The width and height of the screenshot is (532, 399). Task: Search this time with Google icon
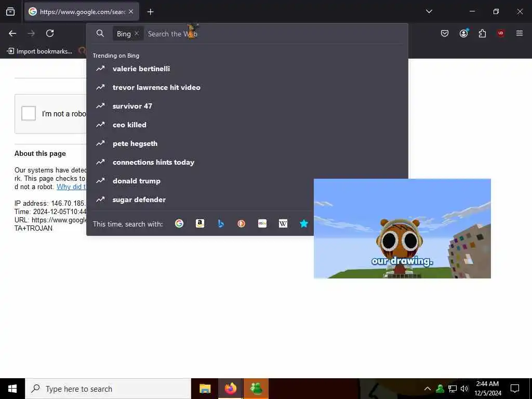point(179,223)
